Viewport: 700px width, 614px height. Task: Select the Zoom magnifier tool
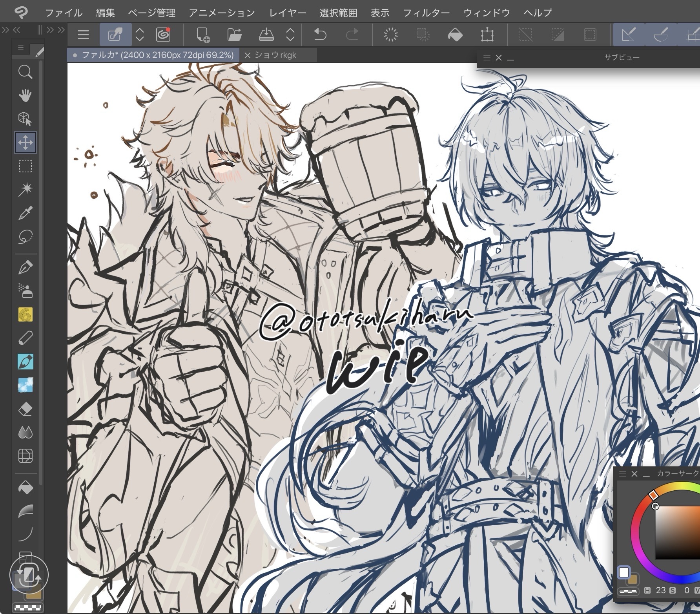25,72
